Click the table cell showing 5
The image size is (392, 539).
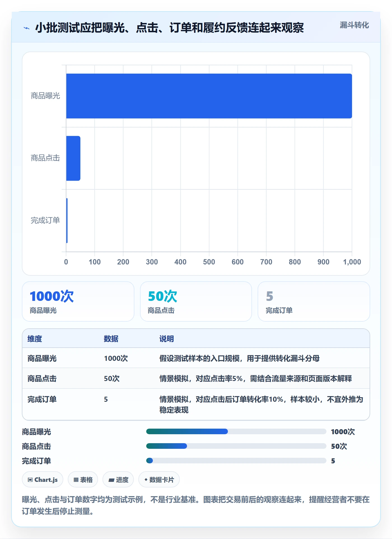106,399
